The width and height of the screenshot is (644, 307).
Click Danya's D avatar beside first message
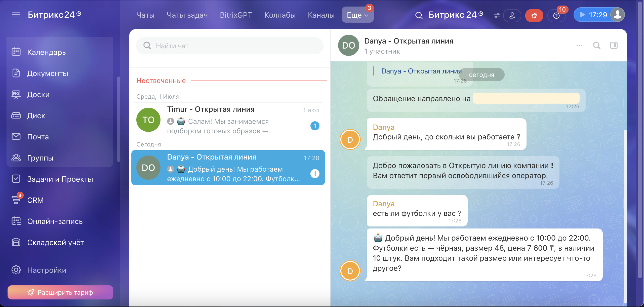tap(350, 139)
